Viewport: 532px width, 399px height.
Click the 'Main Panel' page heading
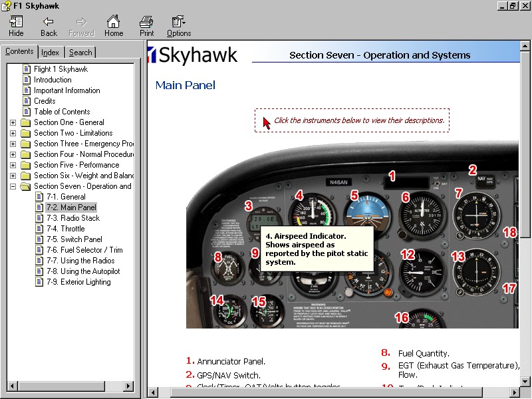[186, 85]
